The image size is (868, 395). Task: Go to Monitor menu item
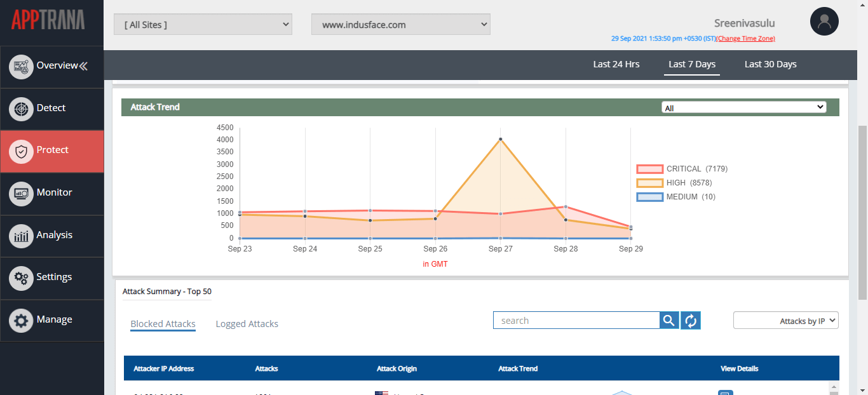point(55,192)
